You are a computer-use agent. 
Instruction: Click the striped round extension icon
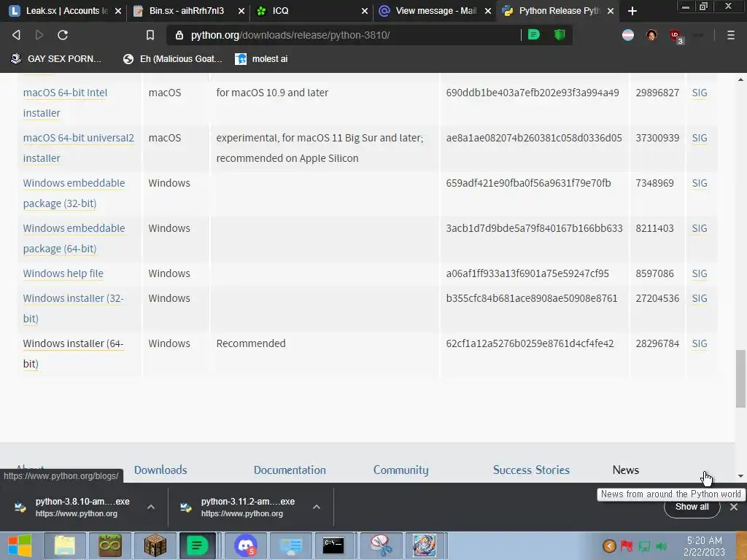tap(628, 35)
